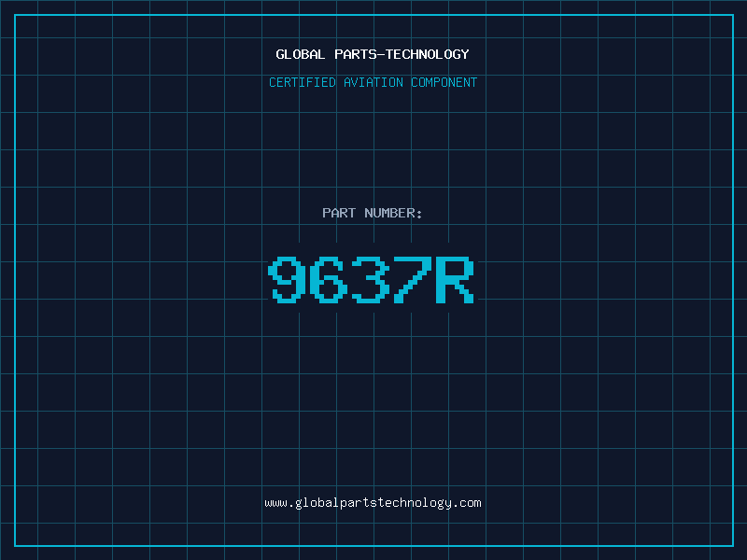Click the word GLOBAL in the title

[x=301, y=54]
